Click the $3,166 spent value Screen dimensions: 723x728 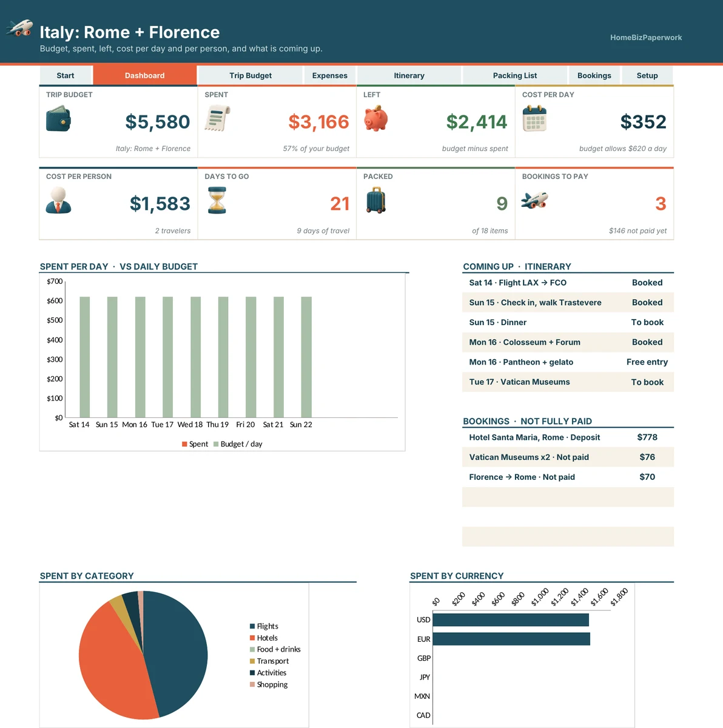point(319,122)
